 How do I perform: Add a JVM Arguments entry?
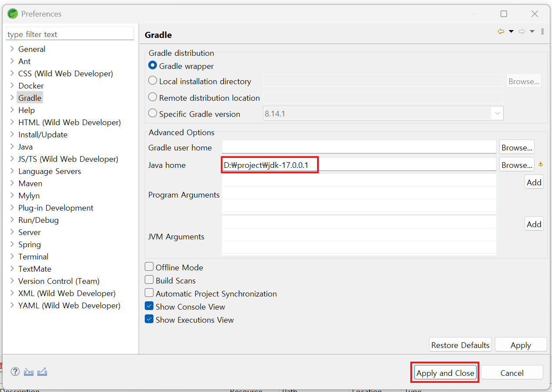coord(534,224)
